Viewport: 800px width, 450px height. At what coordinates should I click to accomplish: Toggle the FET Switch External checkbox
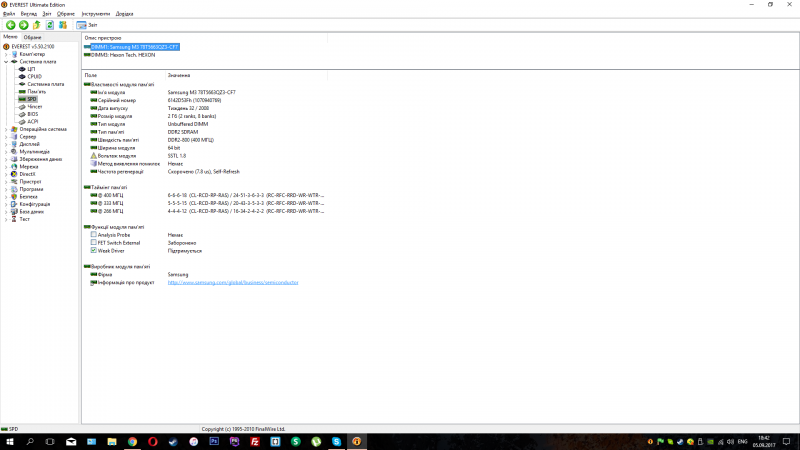coord(93,242)
